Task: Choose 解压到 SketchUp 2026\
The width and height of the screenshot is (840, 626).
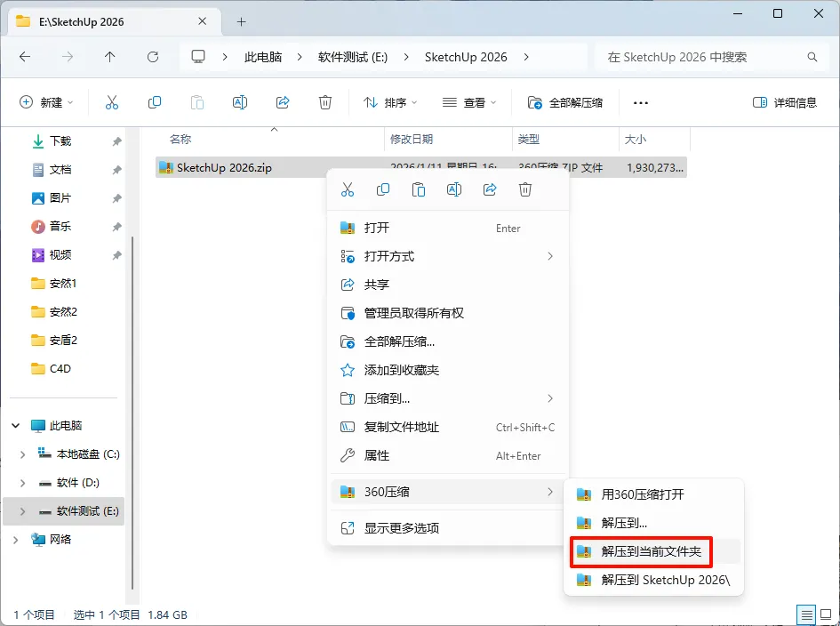Action: 653,580
